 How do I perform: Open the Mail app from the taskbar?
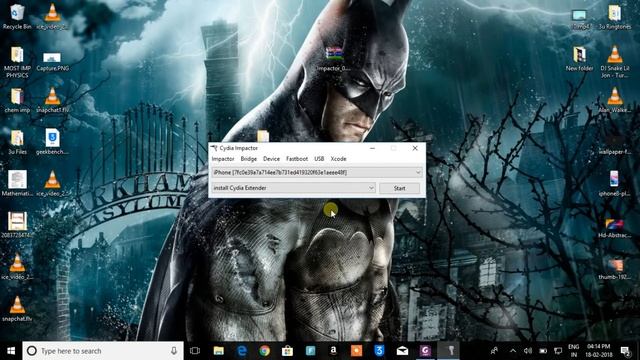click(402, 351)
